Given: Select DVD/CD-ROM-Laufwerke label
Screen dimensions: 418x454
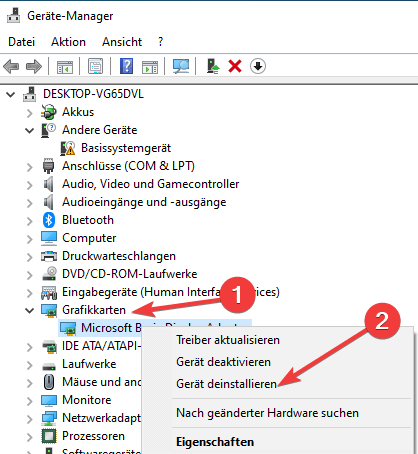Looking at the screenshot, I should pos(130,274).
